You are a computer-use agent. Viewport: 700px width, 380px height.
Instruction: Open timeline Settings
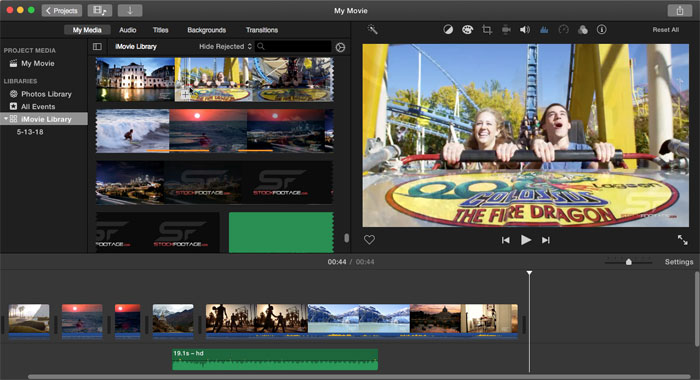click(x=679, y=262)
